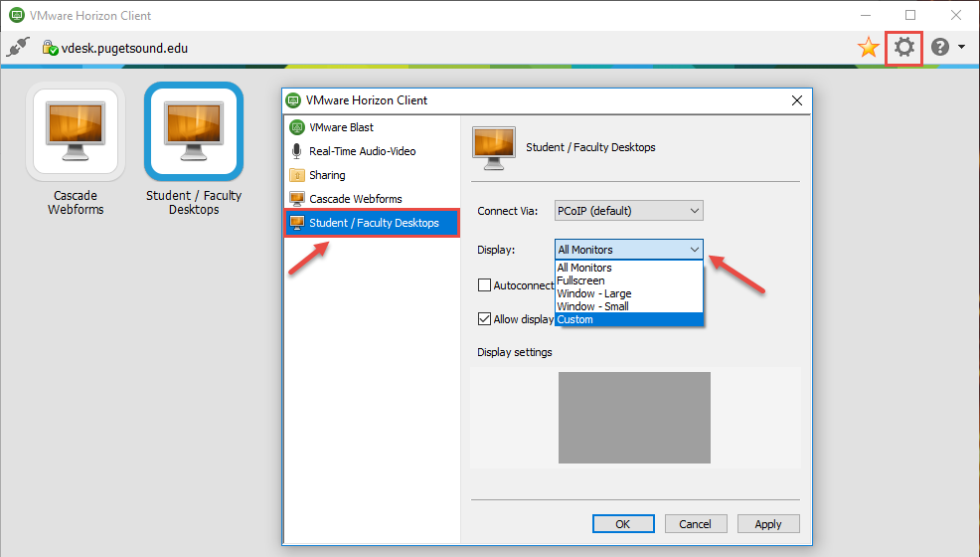The width and height of the screenshot is (980, 557).
Task: Click the Apply button
Action: 768,524
